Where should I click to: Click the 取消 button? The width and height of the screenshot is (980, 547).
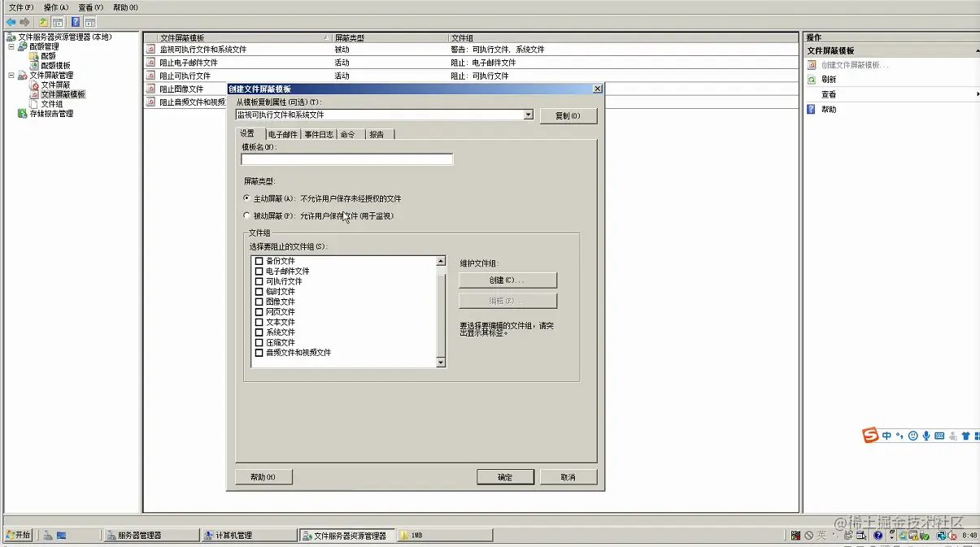[568, 477]
